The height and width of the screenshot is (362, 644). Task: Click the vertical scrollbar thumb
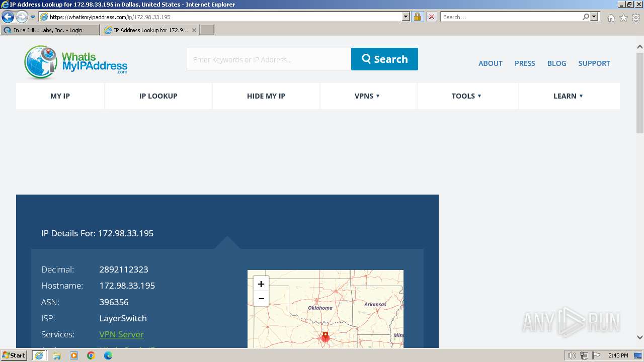click(639, 92)
